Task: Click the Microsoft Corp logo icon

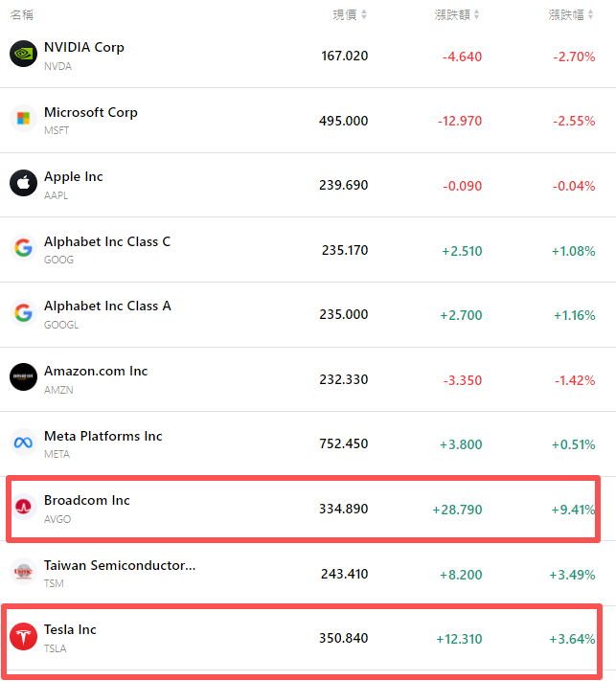Action: pyautogui.click(x=23, y=119)
